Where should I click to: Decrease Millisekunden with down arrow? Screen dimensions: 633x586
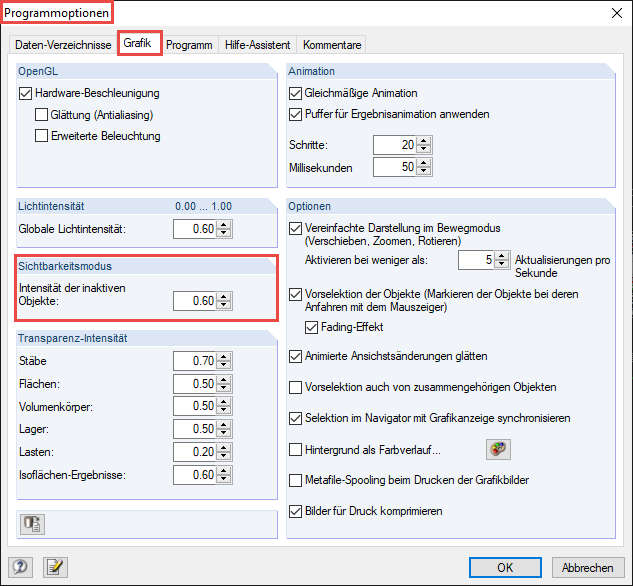pos(423,171)
